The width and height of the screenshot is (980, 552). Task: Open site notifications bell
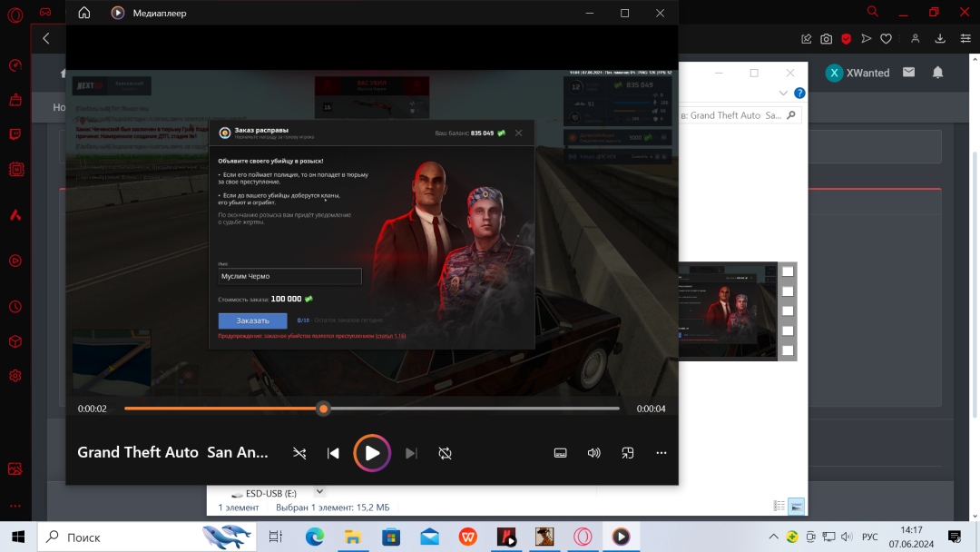click(x=938, y=73)
